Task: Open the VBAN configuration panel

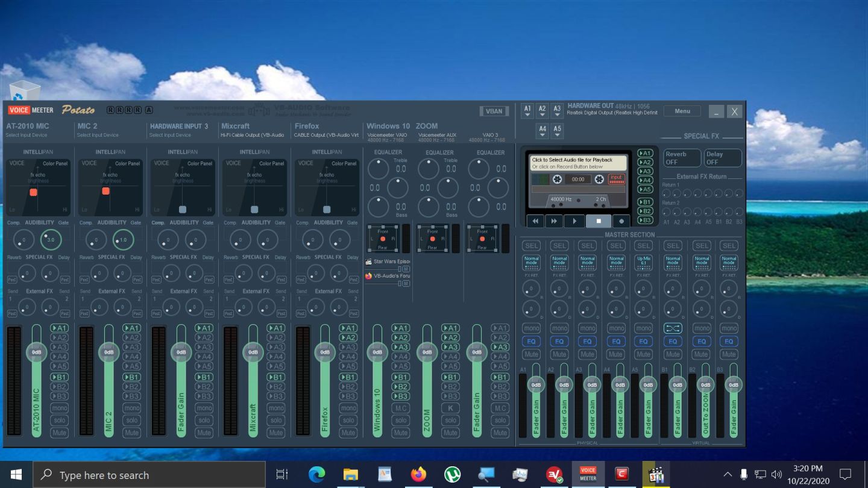Action: pyautogui.click(x=494, y=111)
